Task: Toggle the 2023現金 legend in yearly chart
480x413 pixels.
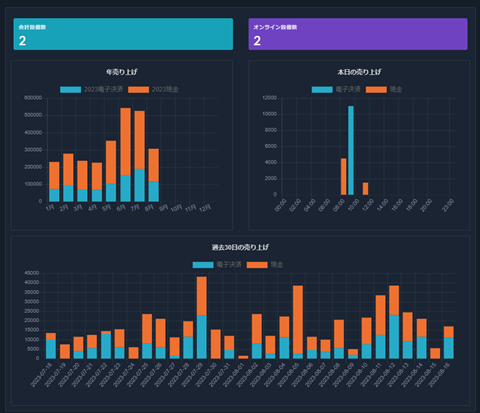Action: tap(153, 89)
